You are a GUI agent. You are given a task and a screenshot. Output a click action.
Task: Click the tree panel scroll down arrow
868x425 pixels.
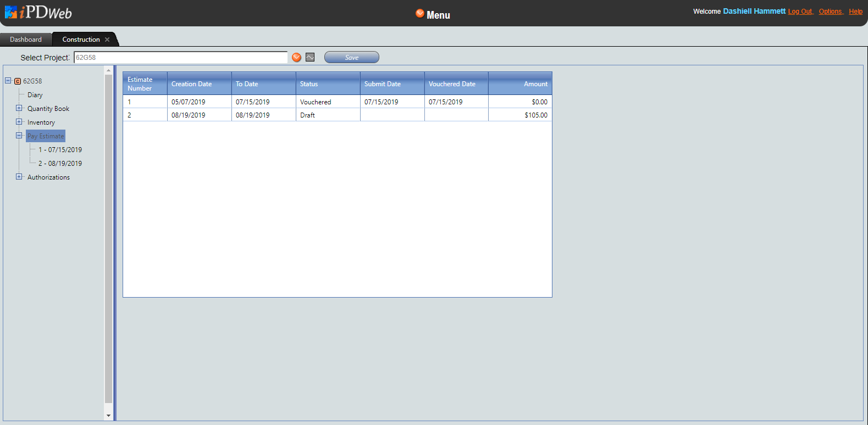coord(108,416)
